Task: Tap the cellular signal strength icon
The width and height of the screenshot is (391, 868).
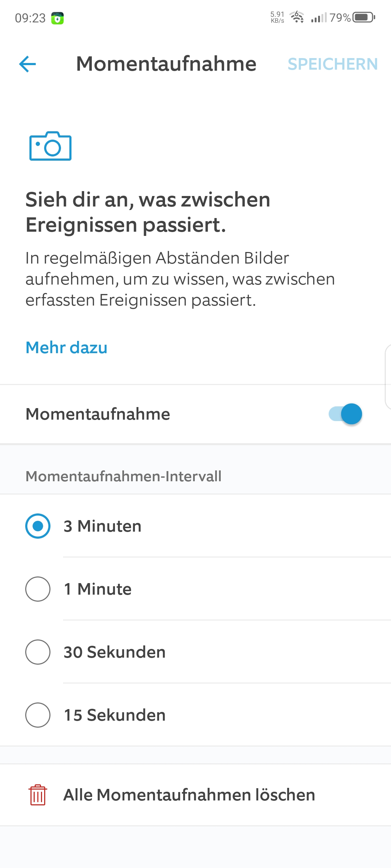Action: (x=318, y=17)
